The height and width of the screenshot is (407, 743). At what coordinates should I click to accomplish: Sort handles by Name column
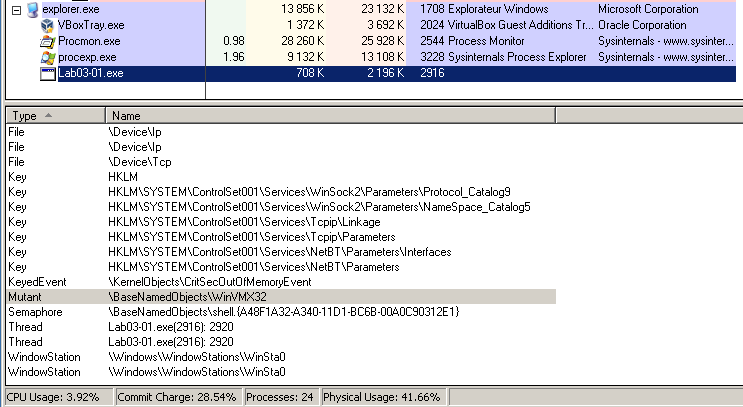pyautogui.click(x=300, y=116)
